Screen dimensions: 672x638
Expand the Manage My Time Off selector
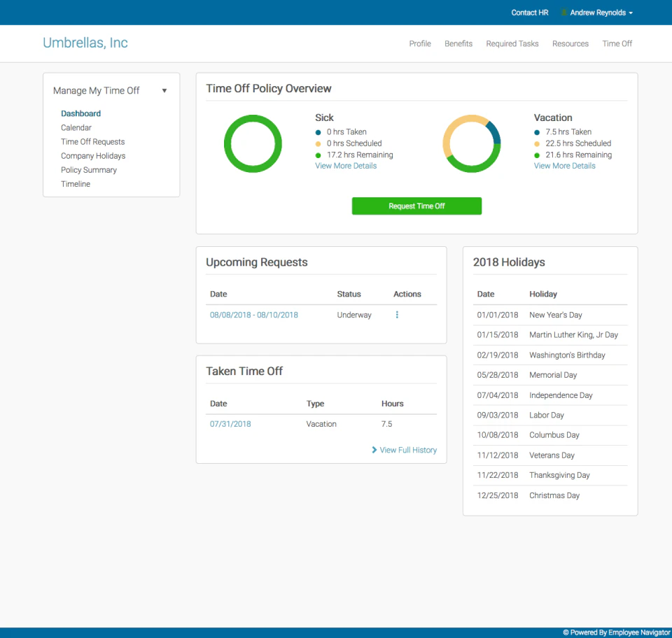(95, 90)
